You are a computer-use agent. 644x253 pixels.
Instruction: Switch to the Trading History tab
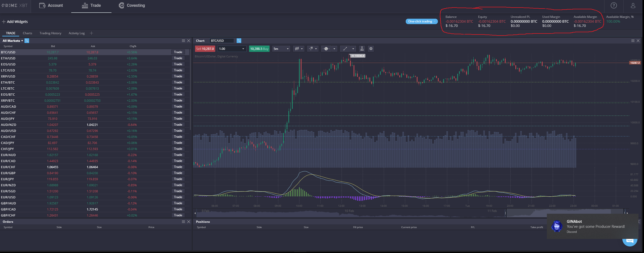click(50, 33)
